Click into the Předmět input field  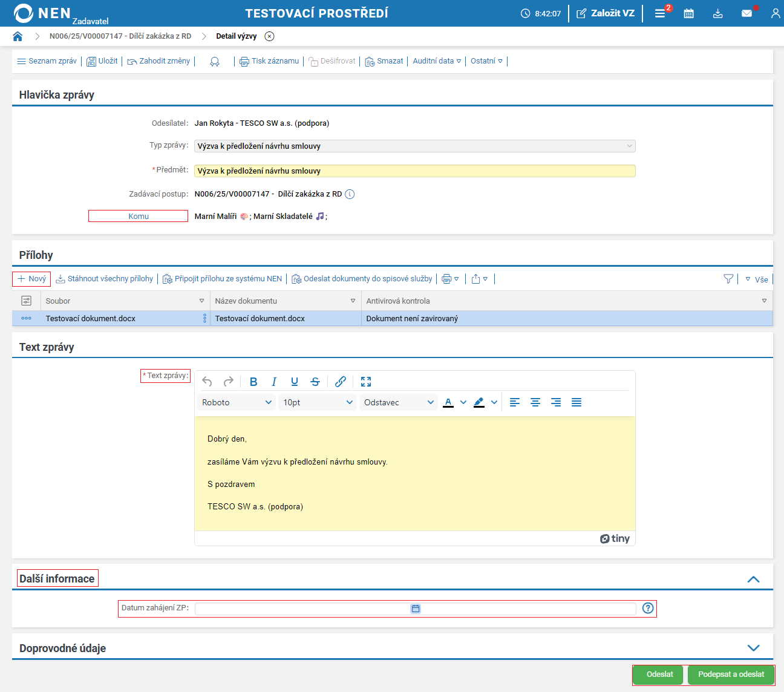coord(414,171)
